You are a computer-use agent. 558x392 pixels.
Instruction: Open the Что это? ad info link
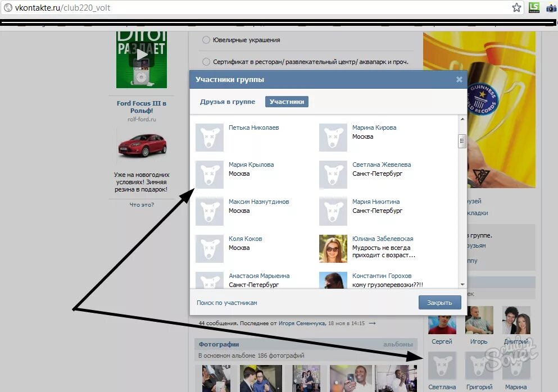142,204
